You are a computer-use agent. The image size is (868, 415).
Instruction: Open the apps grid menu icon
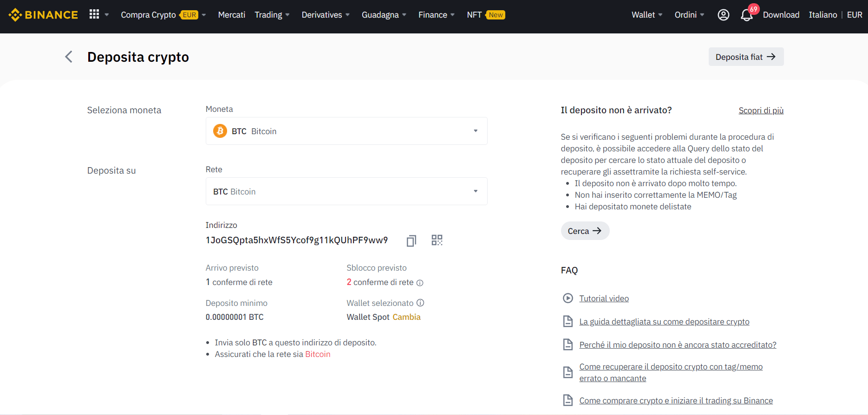(94, 14)
